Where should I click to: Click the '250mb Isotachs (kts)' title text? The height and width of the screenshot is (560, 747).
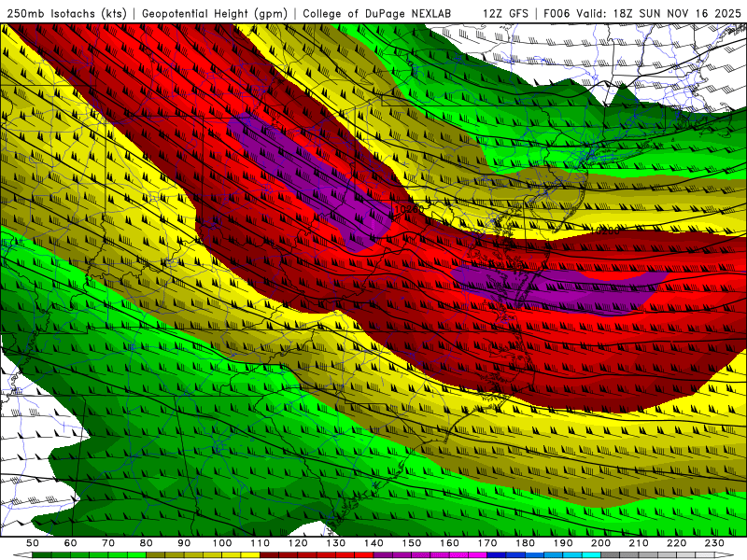(66, 13)
